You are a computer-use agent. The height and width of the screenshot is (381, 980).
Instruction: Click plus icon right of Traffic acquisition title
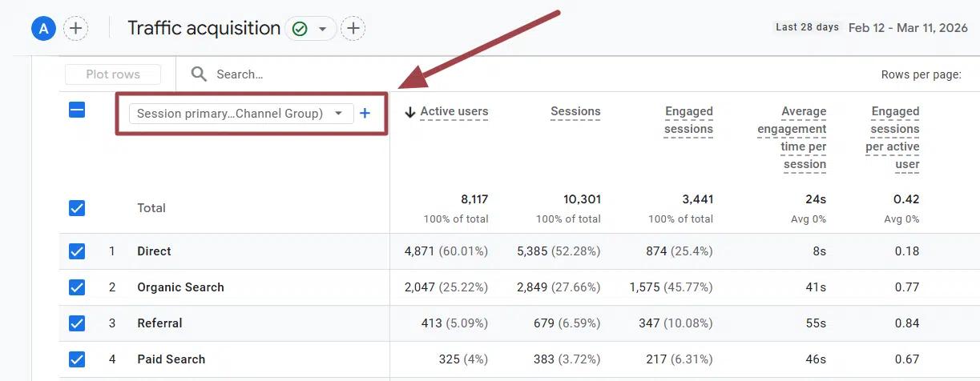[353, 29]
